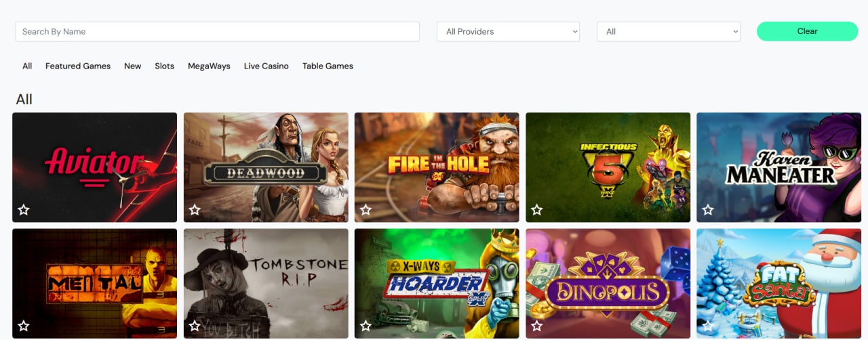
Task: Focus the Search By Name field
Action: point(218,31)
